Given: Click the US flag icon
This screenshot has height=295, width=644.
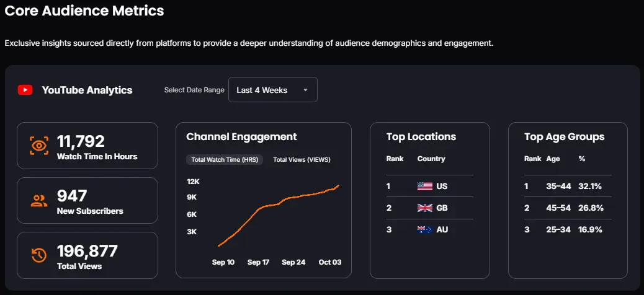Looking at the screenshot, I should 424,186.
